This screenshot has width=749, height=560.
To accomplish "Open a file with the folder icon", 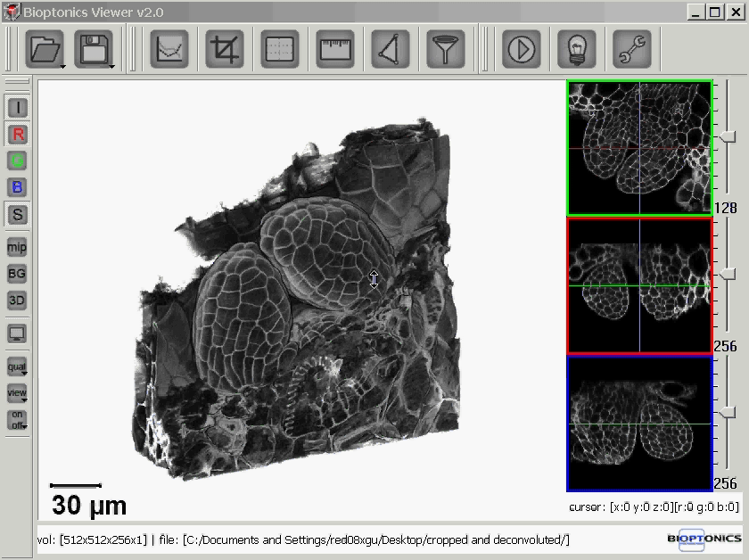I will point(45,49).
